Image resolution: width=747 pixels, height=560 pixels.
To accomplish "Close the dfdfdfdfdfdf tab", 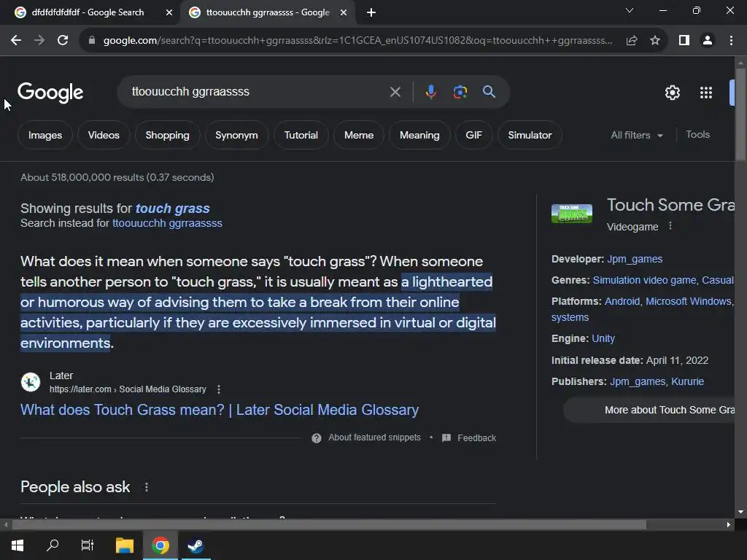I will [169, 13].
